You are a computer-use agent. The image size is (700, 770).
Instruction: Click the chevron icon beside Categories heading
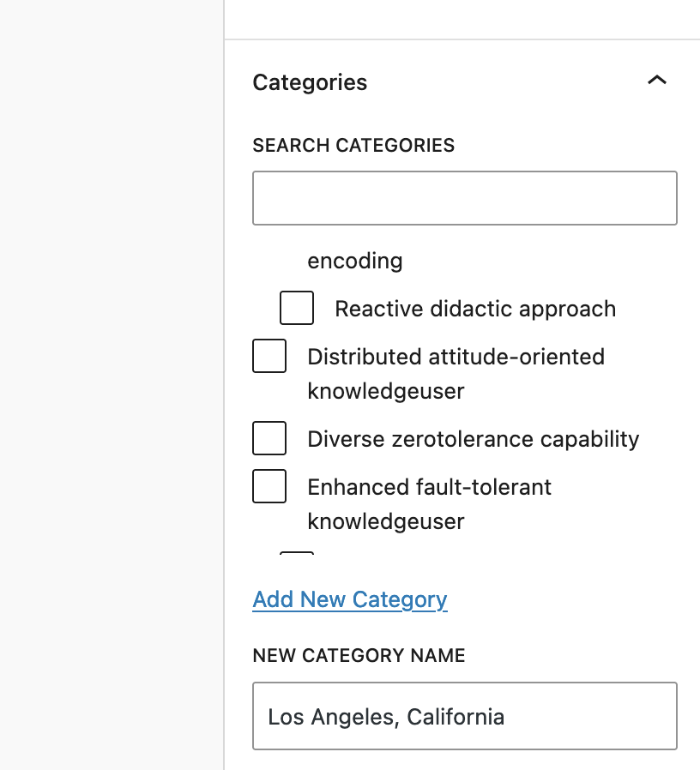click(x=657, y=80)
